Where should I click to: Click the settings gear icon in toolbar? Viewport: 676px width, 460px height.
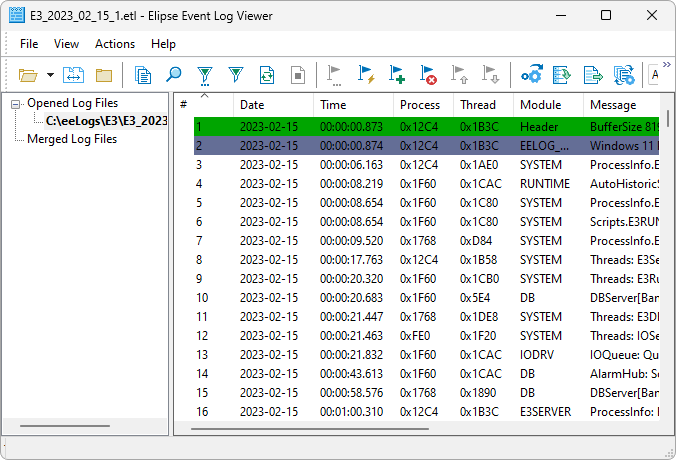(x=532, y=75)
